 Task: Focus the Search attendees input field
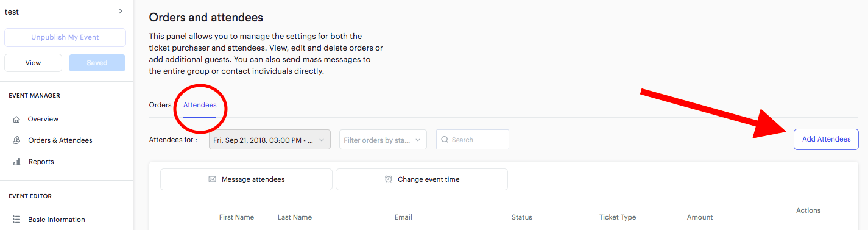pos(473,140)
